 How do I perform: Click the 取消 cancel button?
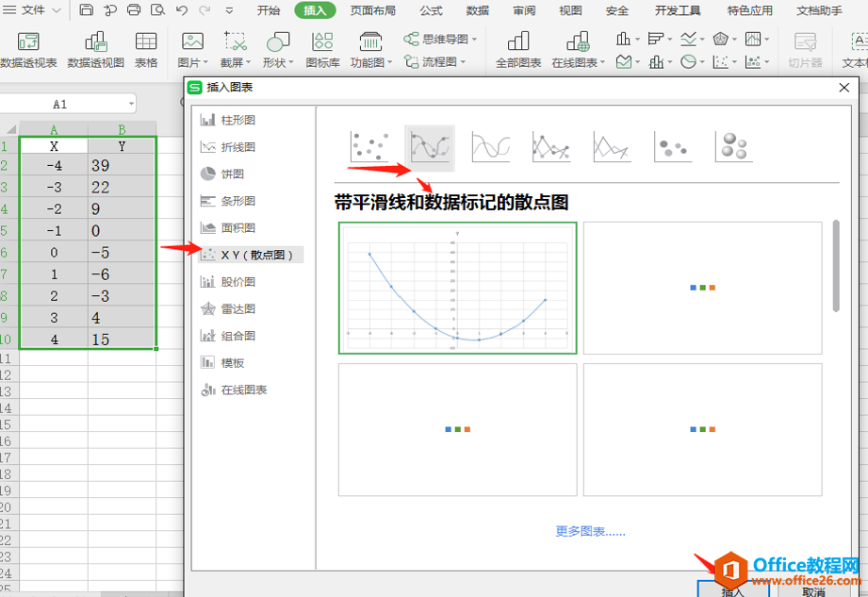[813, 590]
